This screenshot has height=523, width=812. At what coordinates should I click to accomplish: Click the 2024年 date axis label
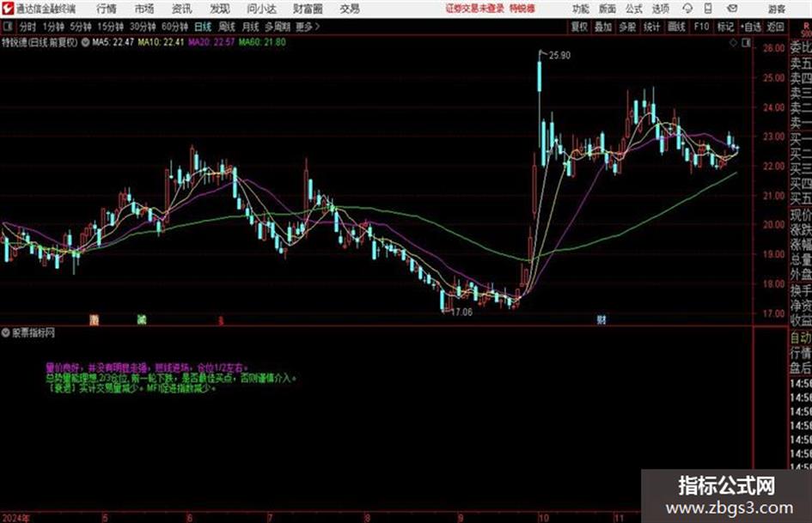15,518
